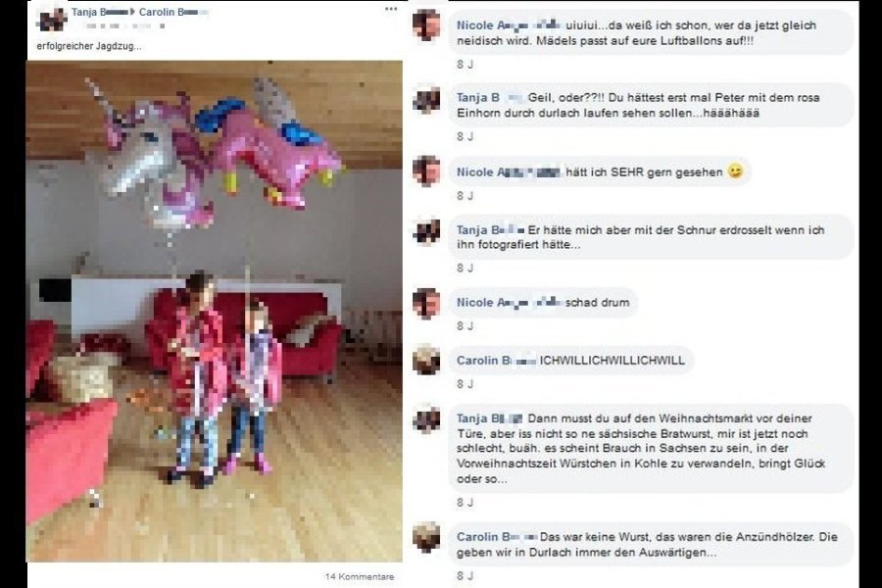Click Carolin's avatar on ICHWILLICHWILL comment
Screen dimensions: 882x588
point(426,360)
